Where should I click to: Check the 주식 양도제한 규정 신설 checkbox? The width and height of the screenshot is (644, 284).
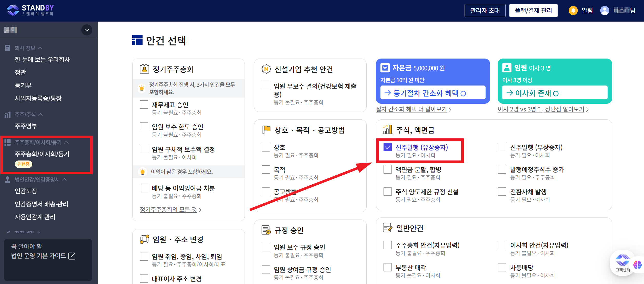click(x=388, y=192)
